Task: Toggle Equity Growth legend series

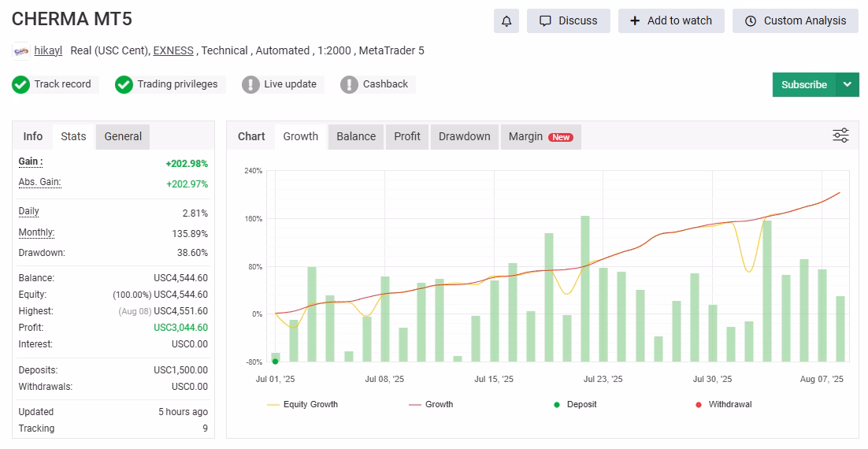Action: [302, 405]
